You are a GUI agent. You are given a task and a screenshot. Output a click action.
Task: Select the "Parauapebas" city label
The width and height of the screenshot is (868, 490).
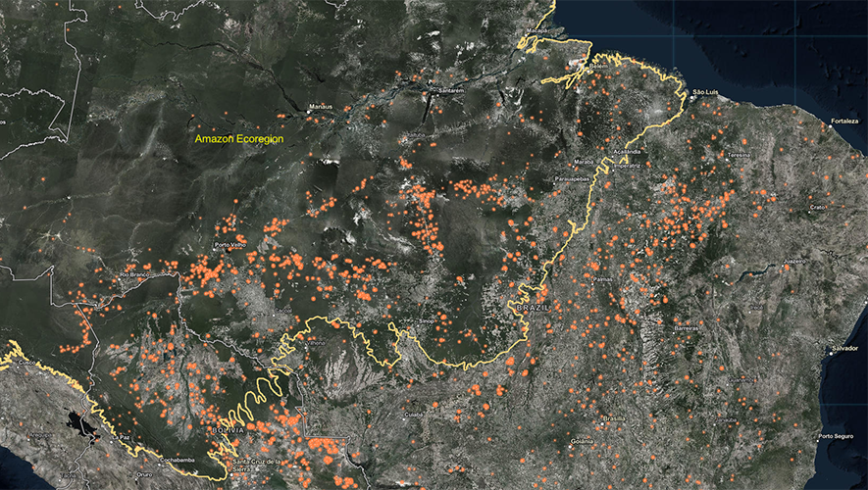tap(573, 179)
